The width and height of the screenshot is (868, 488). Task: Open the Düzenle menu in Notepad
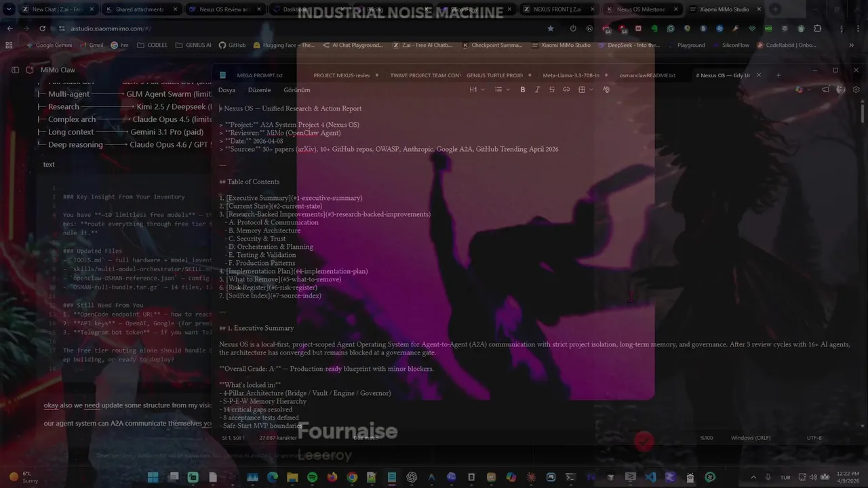tap(259, 89)
